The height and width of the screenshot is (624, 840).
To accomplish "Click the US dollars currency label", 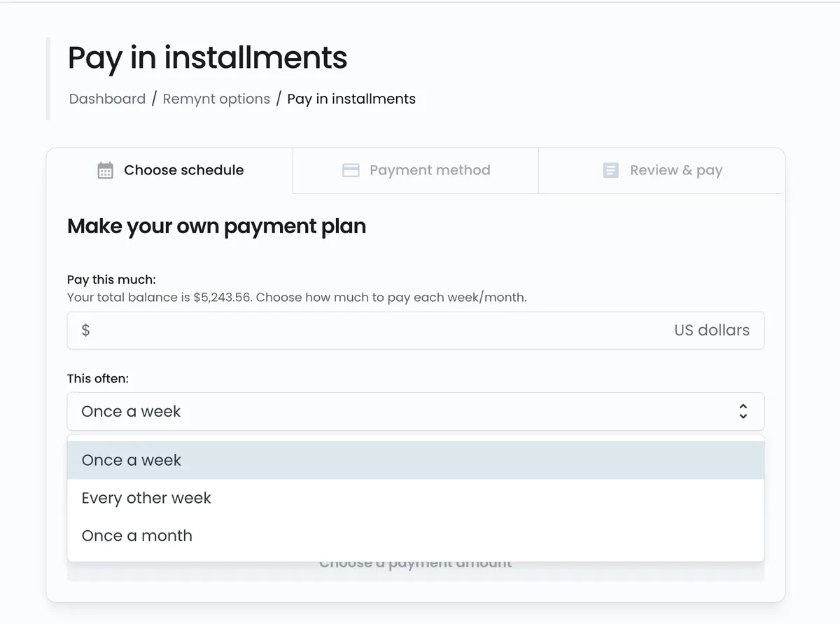I will [x=712, y=330].
